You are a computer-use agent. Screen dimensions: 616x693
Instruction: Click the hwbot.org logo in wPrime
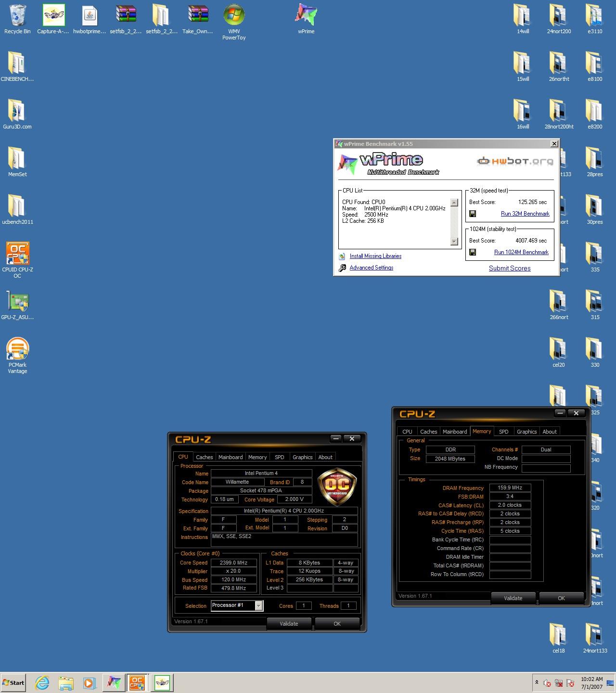(515, 161)
